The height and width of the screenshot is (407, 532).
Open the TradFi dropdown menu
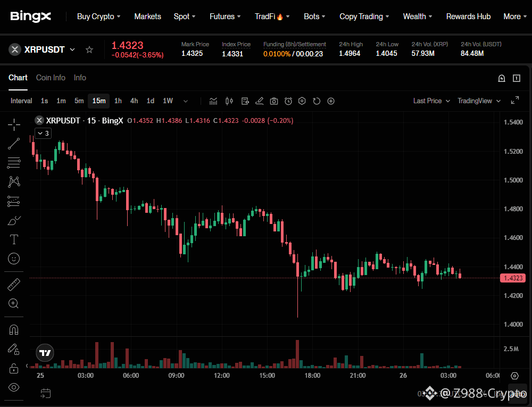coord(272,16)
